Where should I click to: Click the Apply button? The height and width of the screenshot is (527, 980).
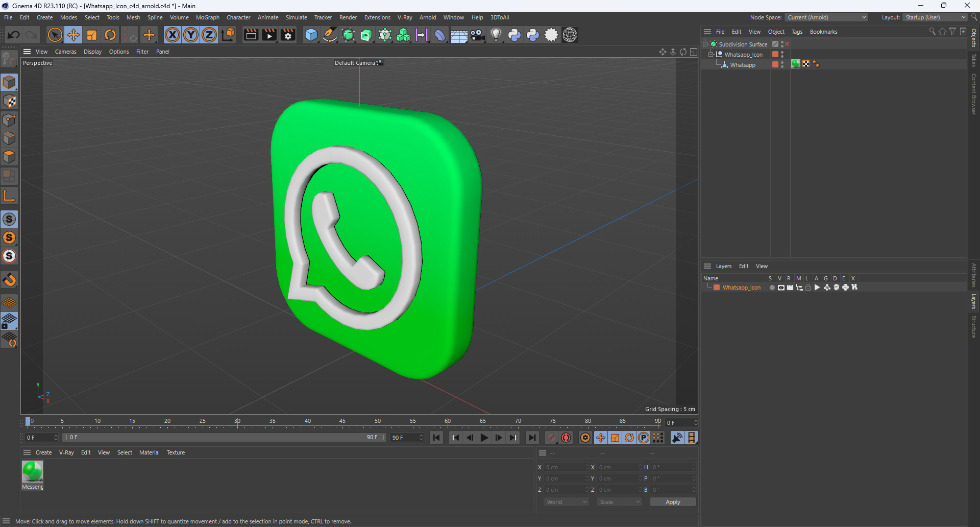[673, 502]
